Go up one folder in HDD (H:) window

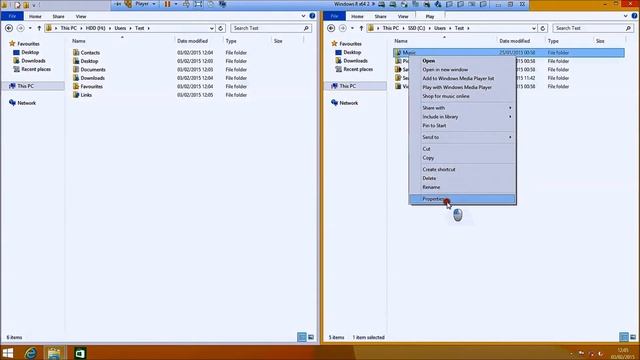39,28
